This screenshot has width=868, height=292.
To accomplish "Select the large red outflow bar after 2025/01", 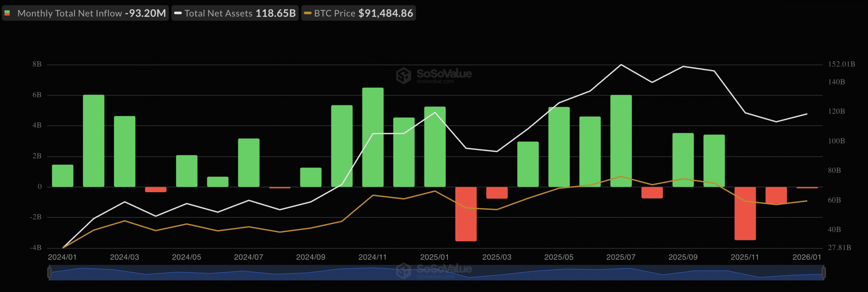I will coord(466,214).
